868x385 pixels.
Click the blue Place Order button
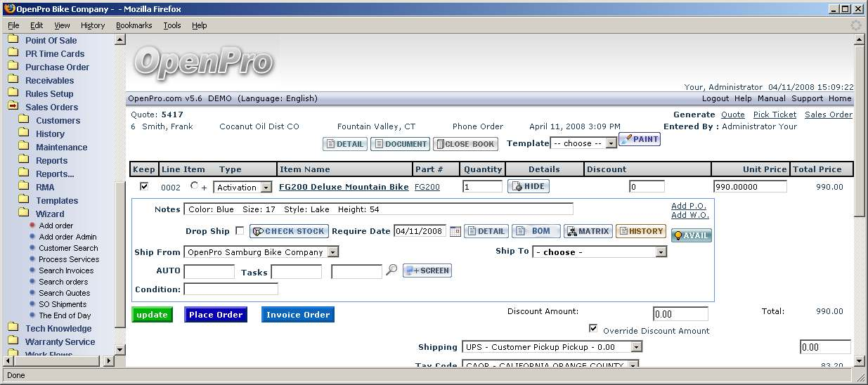coord(216,315)
